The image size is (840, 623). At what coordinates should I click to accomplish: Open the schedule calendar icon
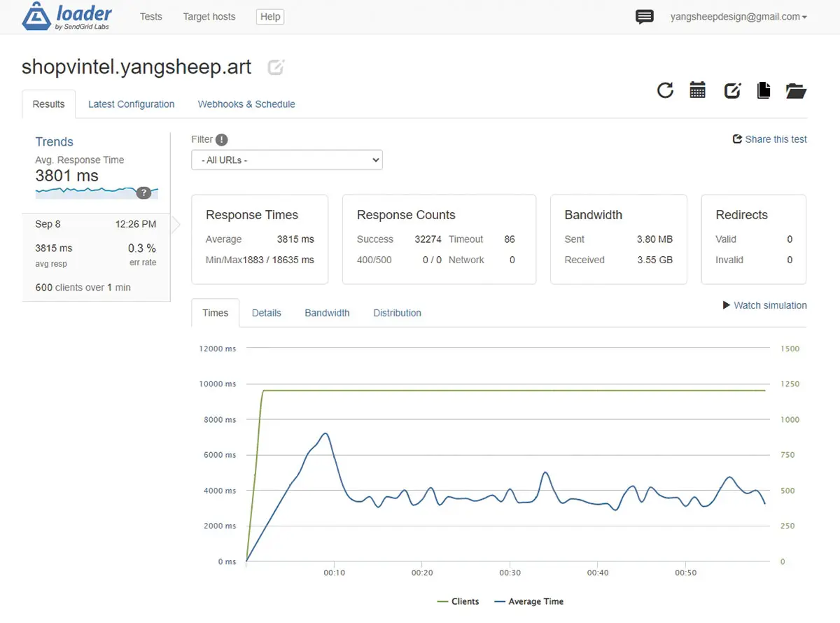tap(697, 90)
